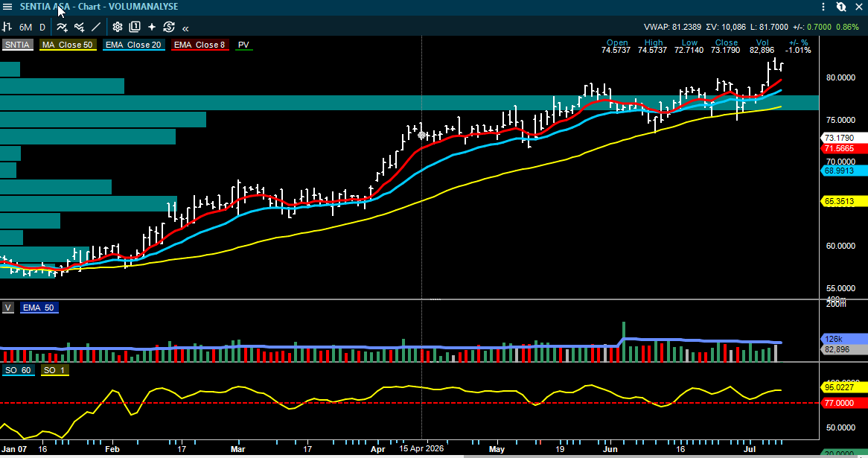This screenshot has height=458, width=868.
Task: Open the D daily resolution selector
Action: (42, 27)
